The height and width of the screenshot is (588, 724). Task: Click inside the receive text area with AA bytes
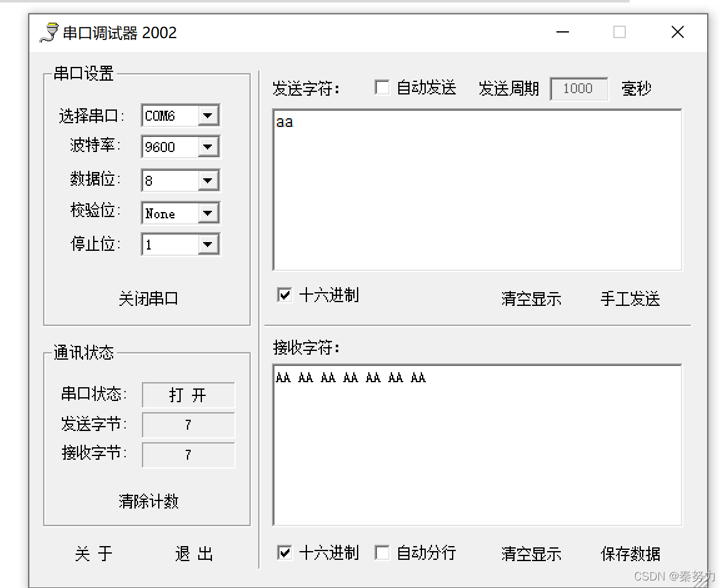(x=478, y=445)
